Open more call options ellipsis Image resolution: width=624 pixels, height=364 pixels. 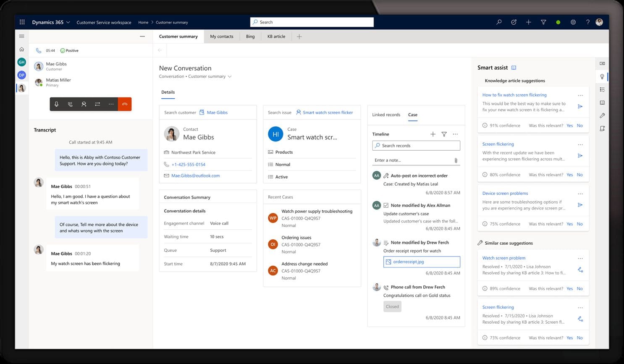coord(111,104)
